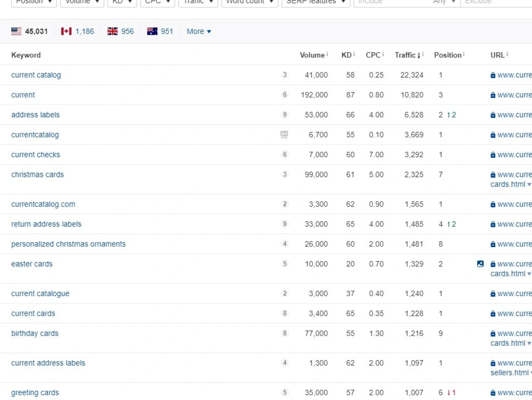Screen dimensions: 532x400
Task: Open the return address labels keyword link
Action: 46,224
